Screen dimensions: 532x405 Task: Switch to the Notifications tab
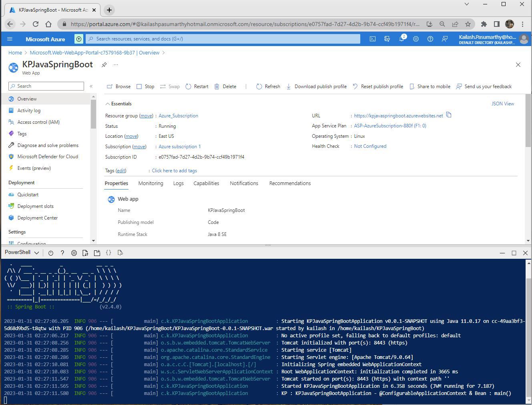click(x=244, y=183)
